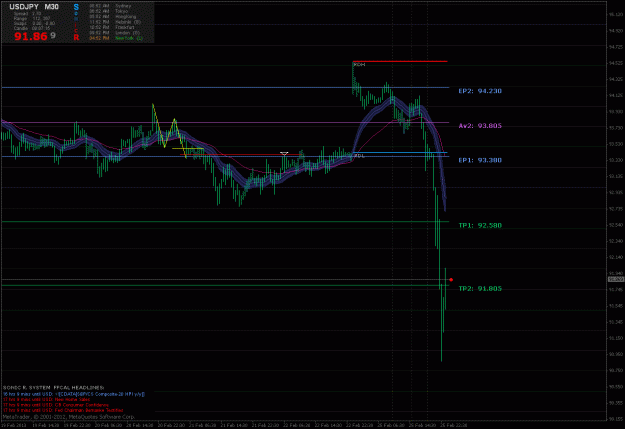625x429 pixels.
Task: Click the MetaQuotes Software Corp. copyright text
Action: click(x=102, y=417)
